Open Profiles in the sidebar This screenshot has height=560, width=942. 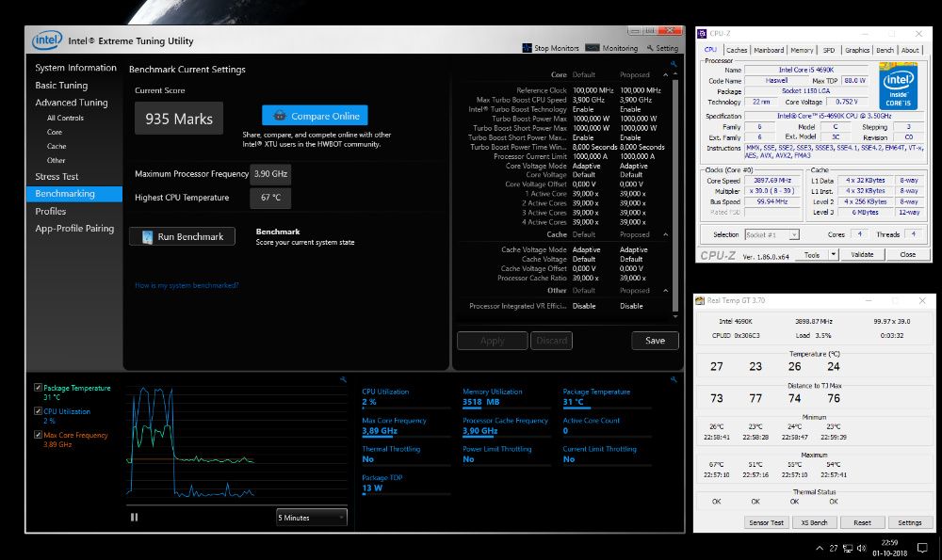click(x=51, y=211)
